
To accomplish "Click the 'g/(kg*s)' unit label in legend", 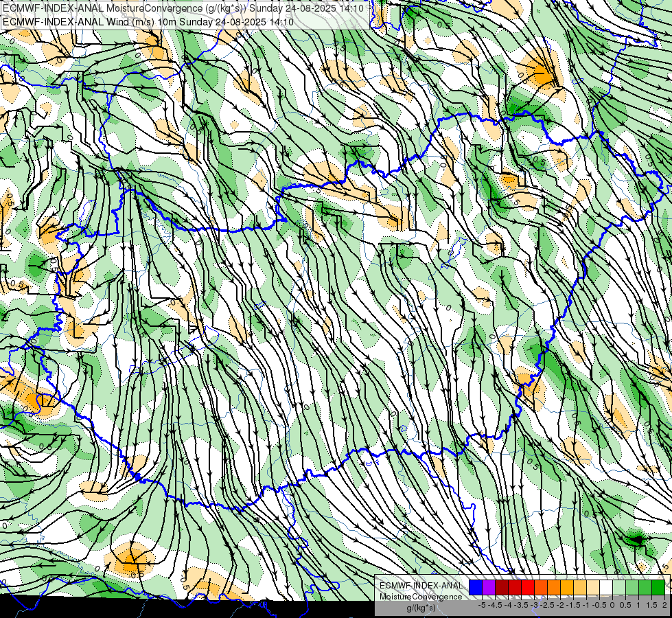I will (421, 608).
